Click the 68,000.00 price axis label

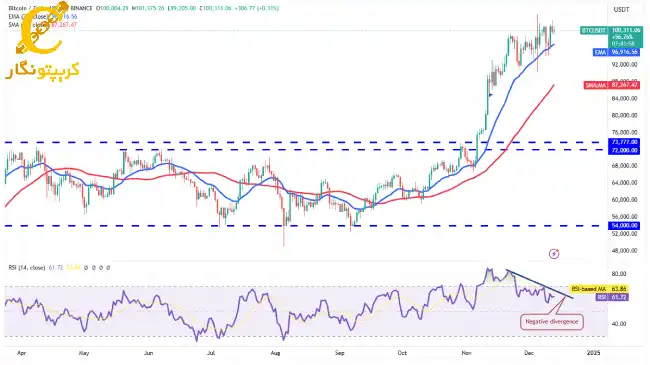pos(625,166)
